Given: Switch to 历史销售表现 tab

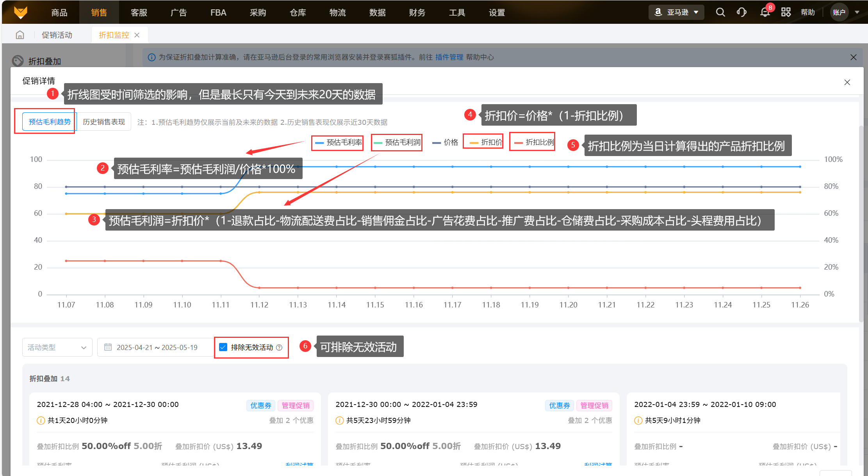Looking at the screenshot, I should point(104,122).
